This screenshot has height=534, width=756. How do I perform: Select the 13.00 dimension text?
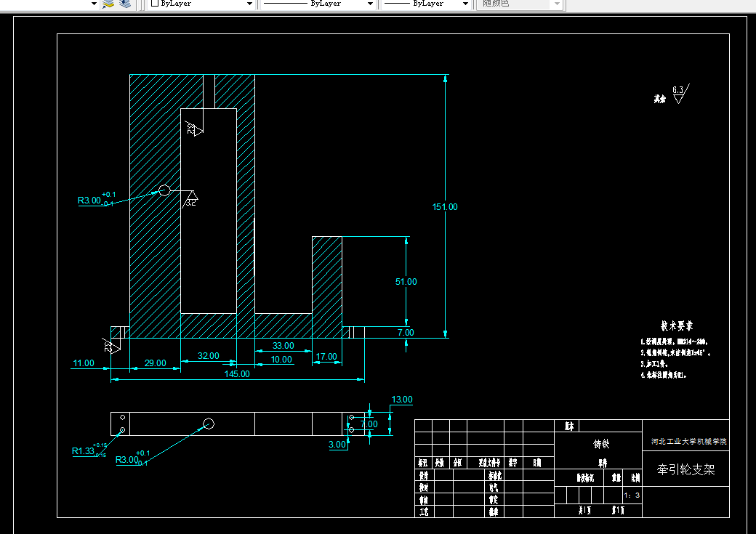click(x=401, y=400)
